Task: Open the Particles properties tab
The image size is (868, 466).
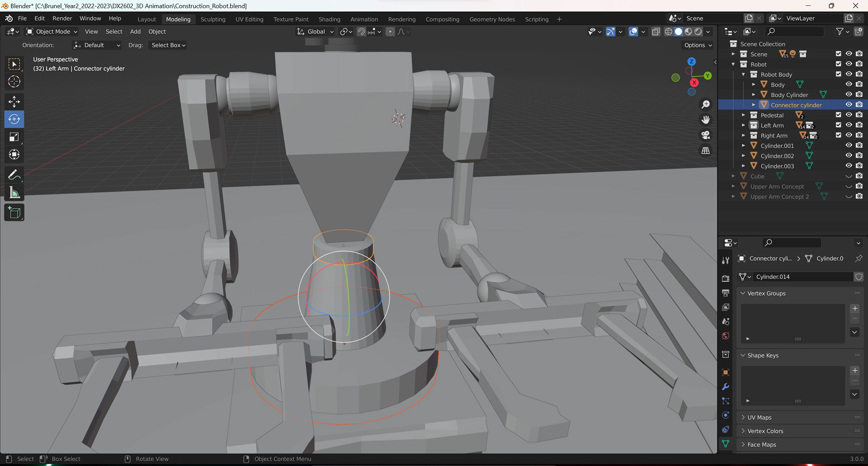Action: [726, 401]
